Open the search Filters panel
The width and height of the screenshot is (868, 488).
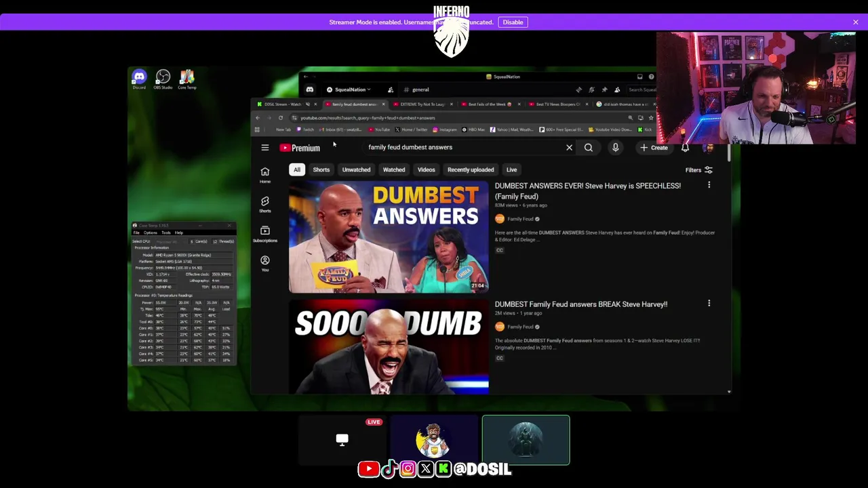698,170
